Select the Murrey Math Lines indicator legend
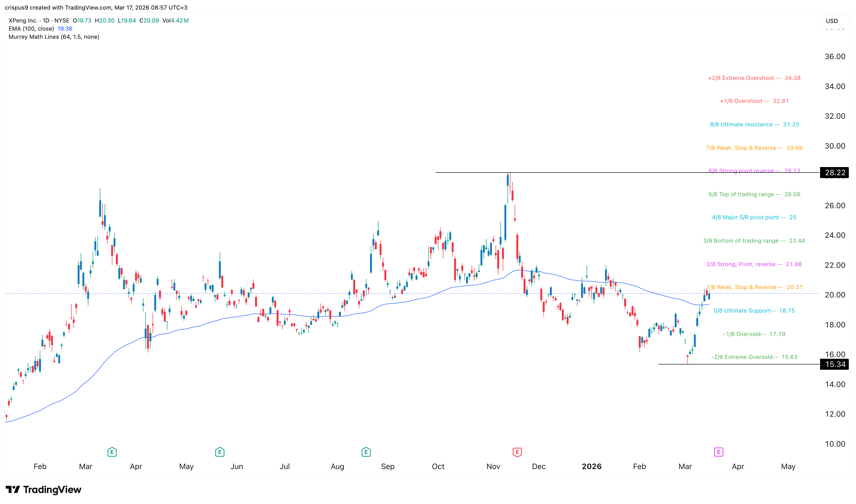 coord(54,37)
